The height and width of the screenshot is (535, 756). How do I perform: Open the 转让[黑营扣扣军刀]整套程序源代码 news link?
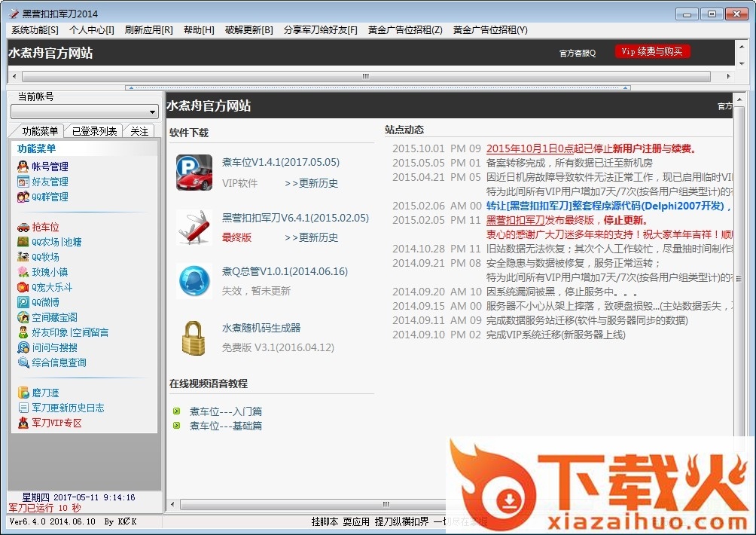pos(608,206)
